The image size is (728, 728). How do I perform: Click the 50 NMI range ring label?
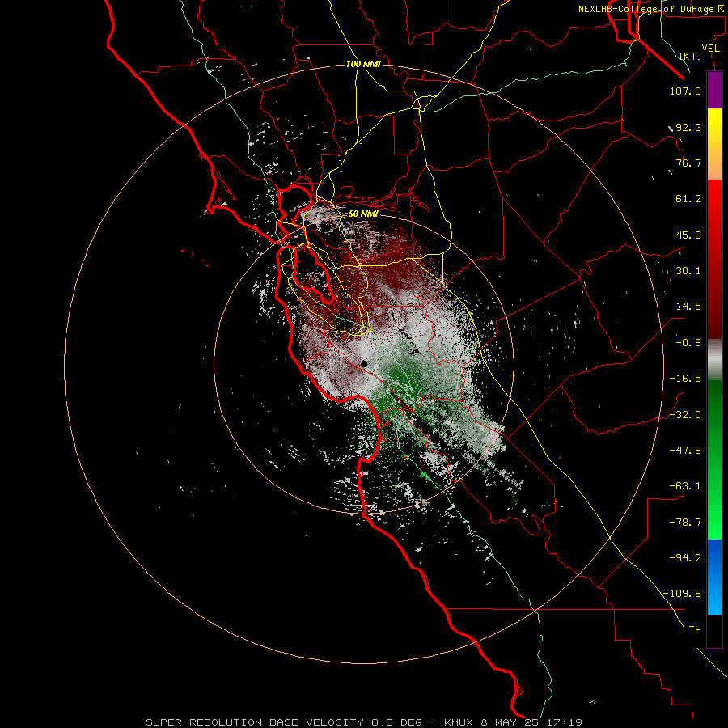pos(363,214)
